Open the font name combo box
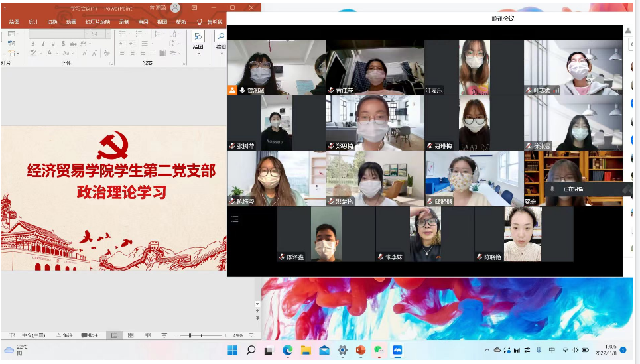 click(56, 34)
